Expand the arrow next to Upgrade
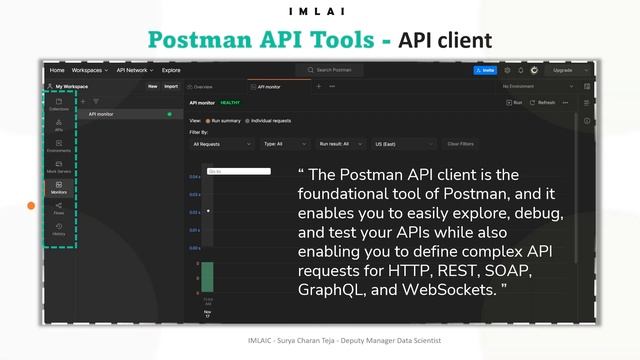640x360 pixels. click(587, 70)
